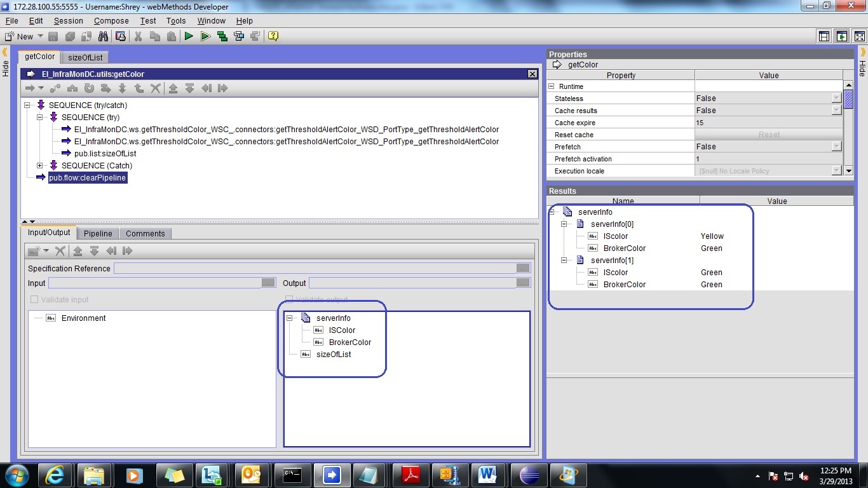Click the Delete X icon in flow toolbar

point(156,88)
